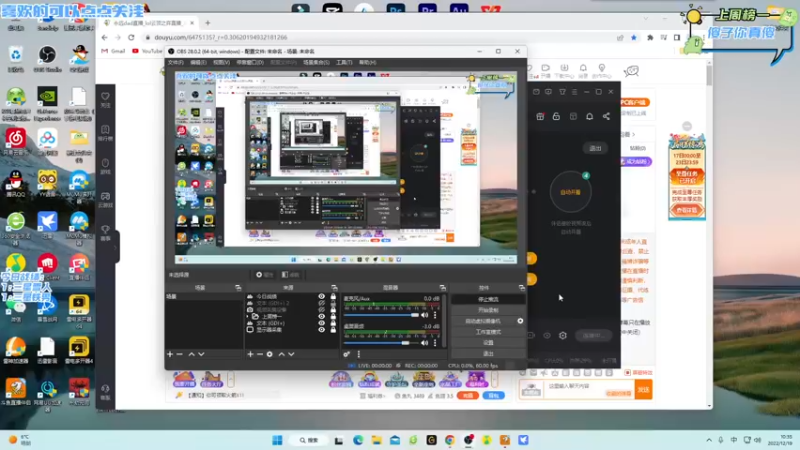Show hidden 文本 (GDI+) 2 source
The height and width of the screenshot is (450, 800).
tap(321, 303)
